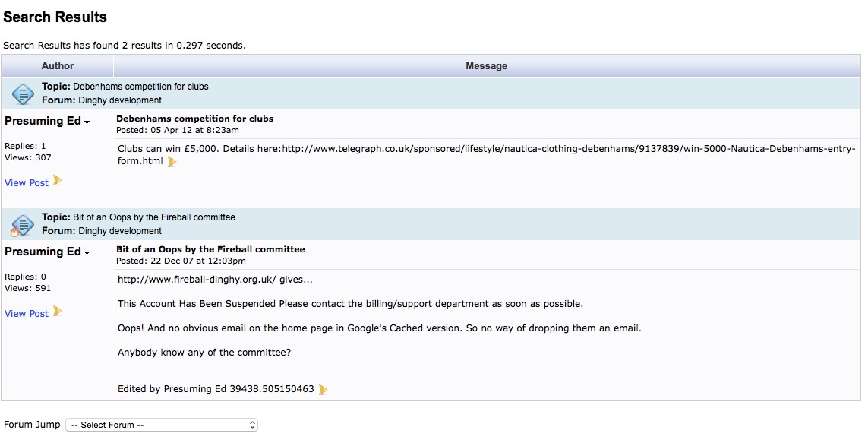
Task: Click Views: 591 text
Action: 27,288
